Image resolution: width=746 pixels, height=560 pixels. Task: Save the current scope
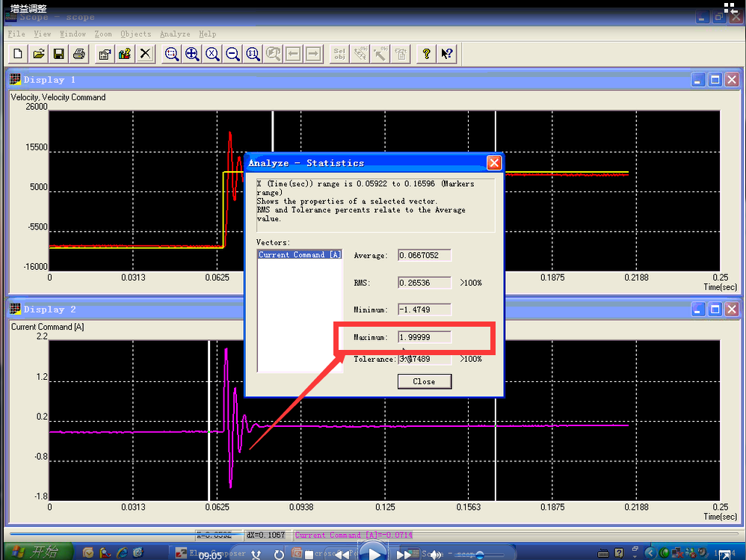pyautogui.click(x=59, y=53)
